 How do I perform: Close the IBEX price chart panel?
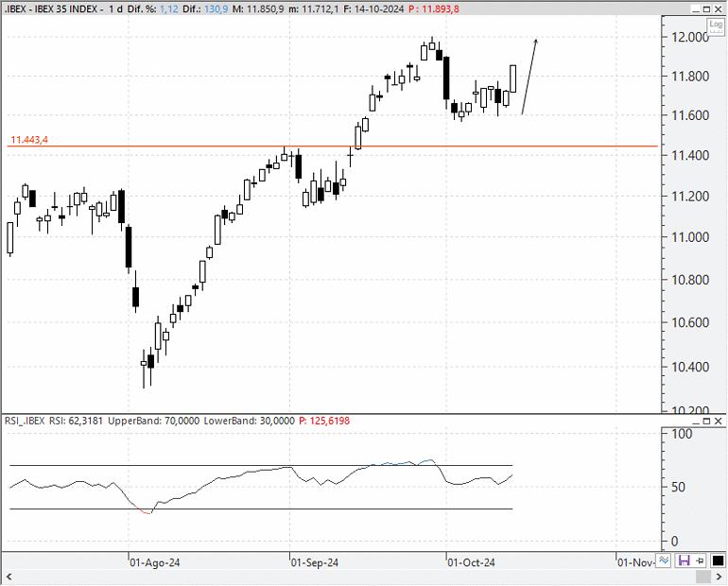tap(719, 9)
